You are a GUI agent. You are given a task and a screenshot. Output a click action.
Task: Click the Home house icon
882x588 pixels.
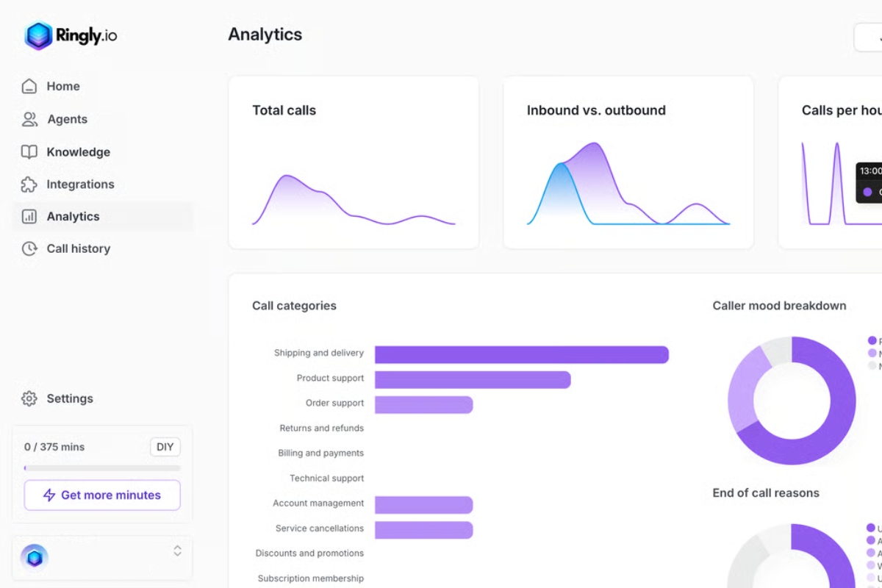pyautogui.click(x=29, y=86)
